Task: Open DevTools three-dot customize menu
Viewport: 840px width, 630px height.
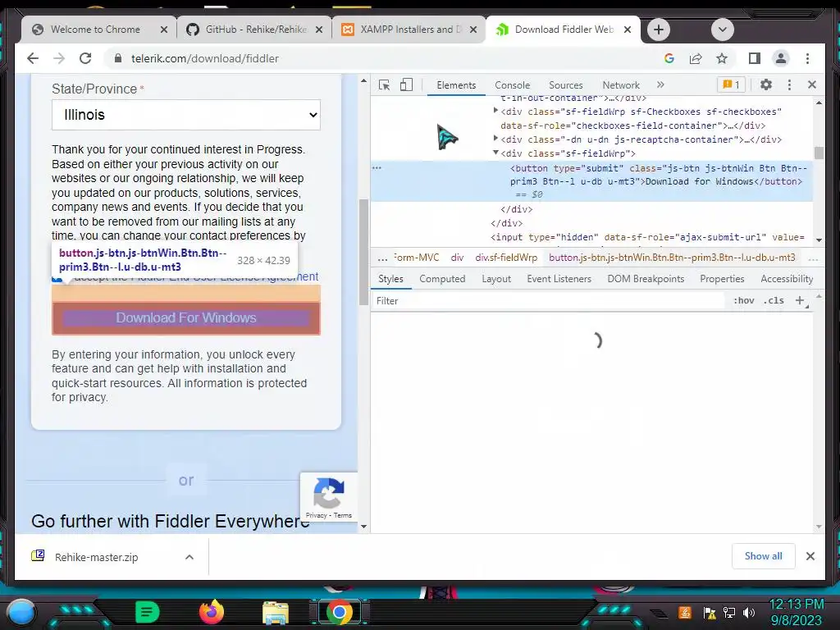Action: [789, 84]
